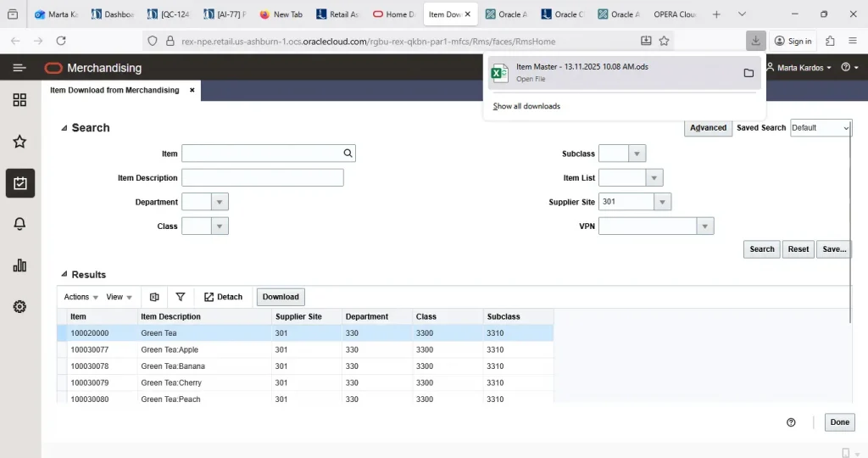Click the Item Description input field
Screen dimensions: 868x458
(x=263, y=178)
